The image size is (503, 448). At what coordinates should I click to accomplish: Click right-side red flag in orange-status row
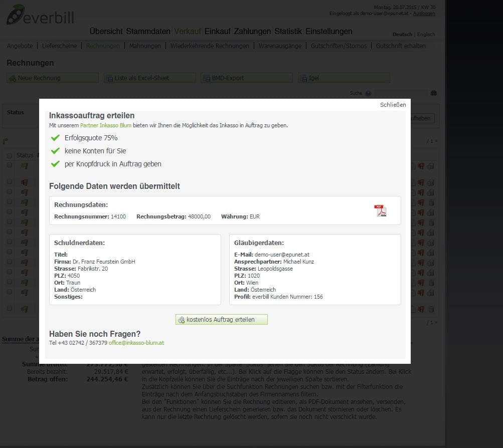tap(421, 166)
